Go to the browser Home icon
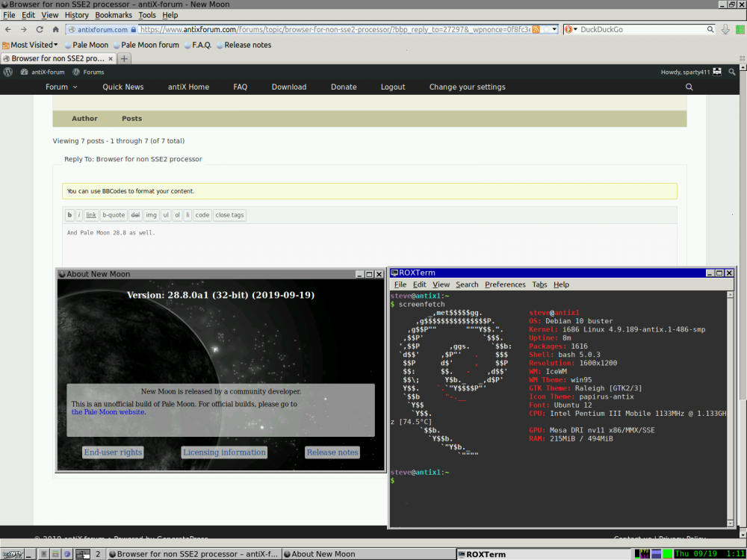Screen dimensions: 747x560 55,30
